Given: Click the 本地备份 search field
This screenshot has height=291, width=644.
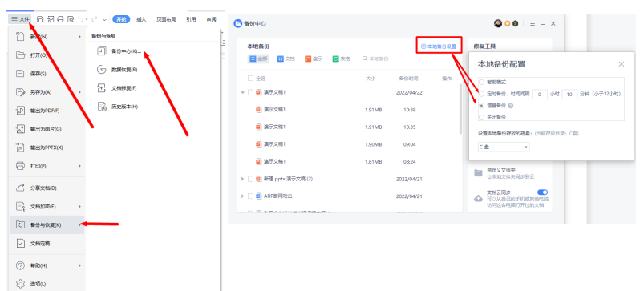Looking at the screenshot, I should tap(376, 59).
